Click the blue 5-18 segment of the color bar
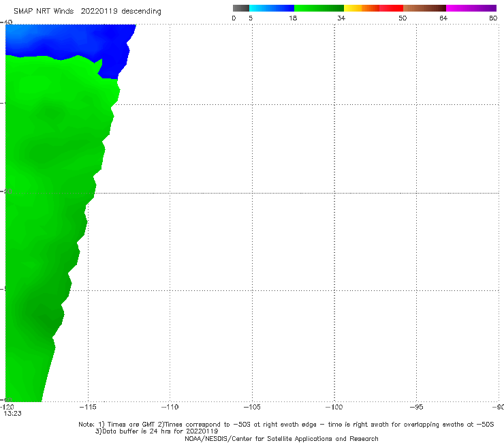The width and height of the screenshot is (504, 443). point(272,8)
